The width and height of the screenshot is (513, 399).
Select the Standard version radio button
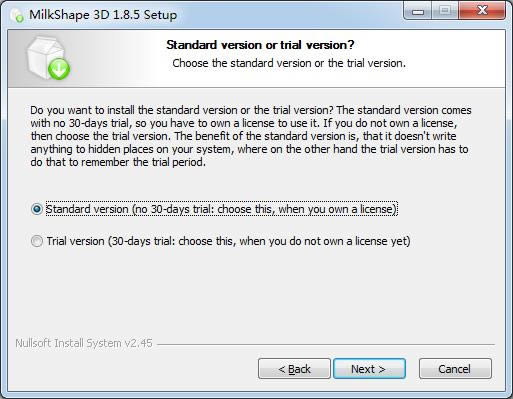37,209
